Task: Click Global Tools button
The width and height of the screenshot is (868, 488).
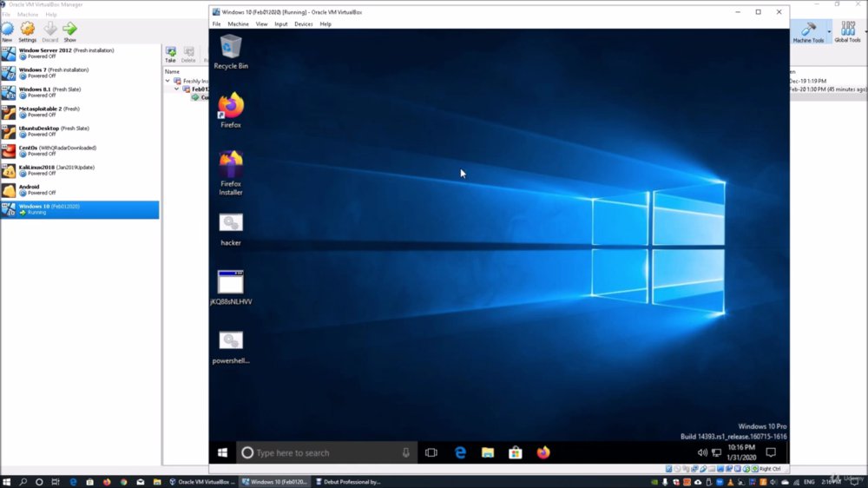Action: pos(847,31)
